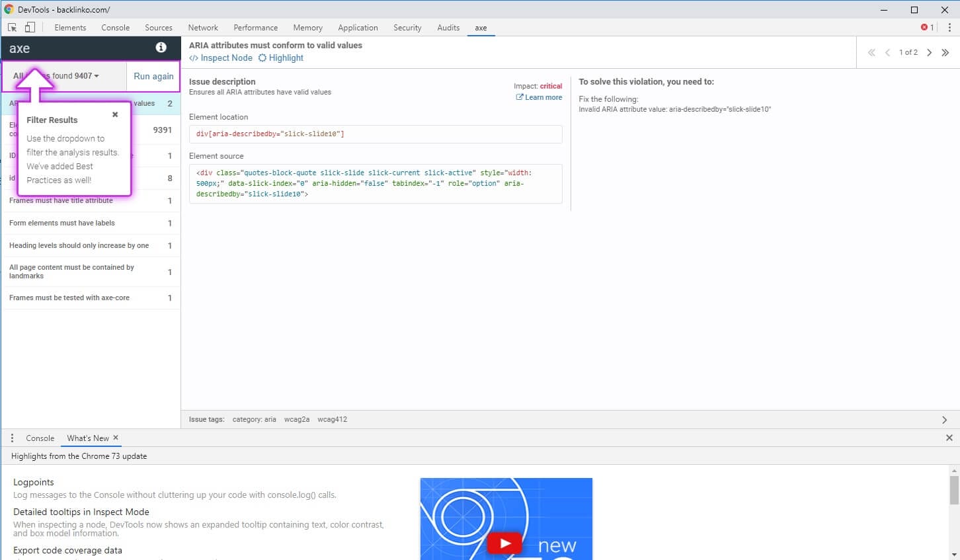Go to previous issue arrow
Image resolution: width=960 pixels, height=560 pixels.
click(x=887, y=52)
